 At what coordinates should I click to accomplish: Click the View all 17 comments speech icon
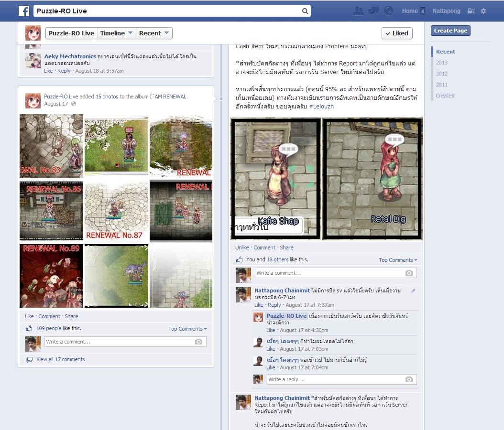click(x=29, y=359)
